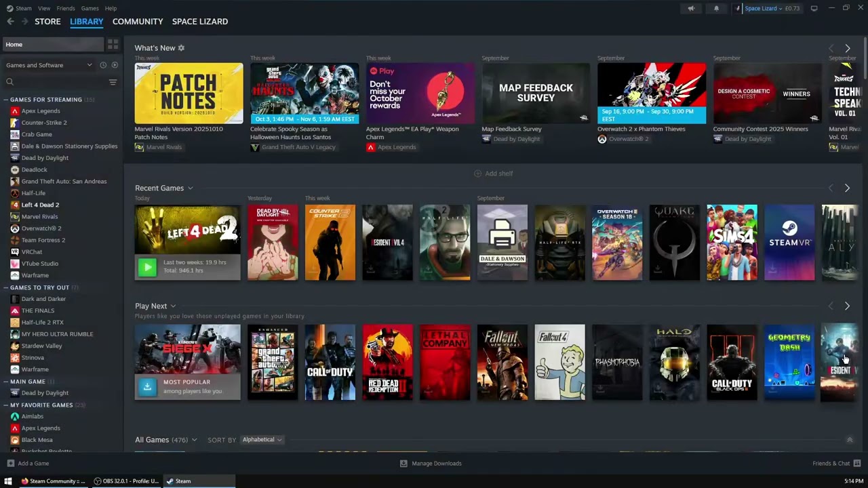The width and height of the screenshot is (868, 488).
Task: Open the Help menu
Action: coord(111,8)
